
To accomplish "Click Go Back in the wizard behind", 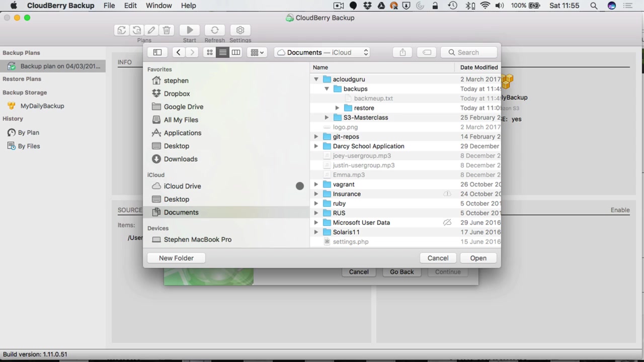I will coord(401,272).
